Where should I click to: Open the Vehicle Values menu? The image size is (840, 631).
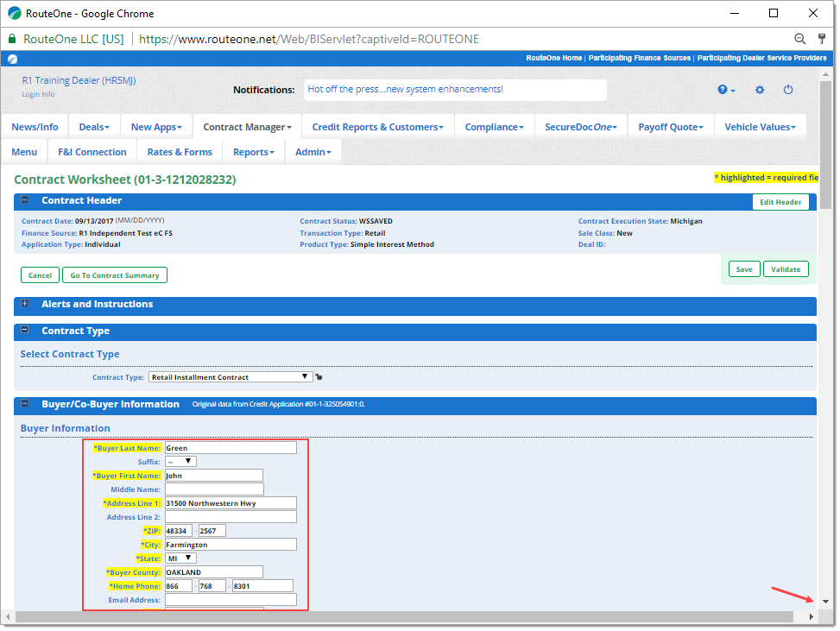[x=761, y=127]
